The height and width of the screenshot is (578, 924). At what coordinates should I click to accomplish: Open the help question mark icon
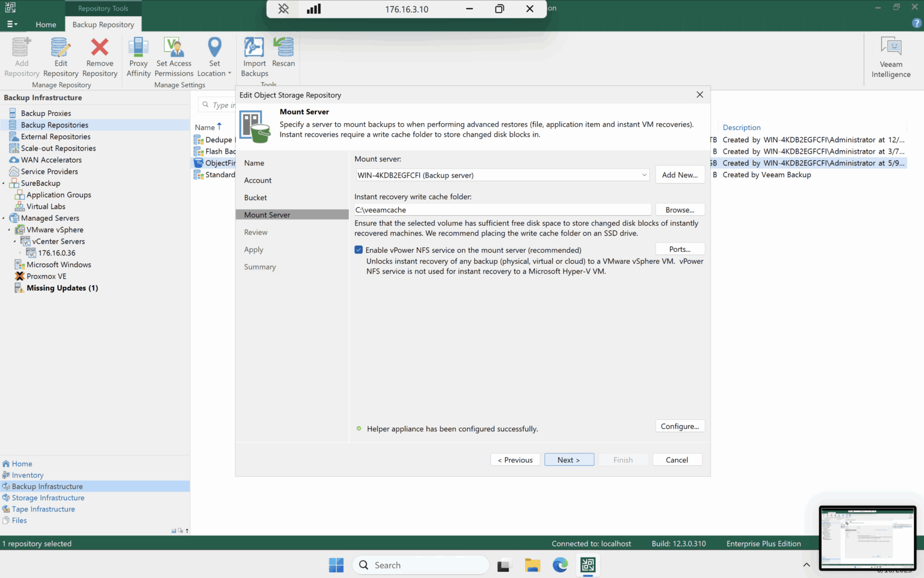pos(916,23)
